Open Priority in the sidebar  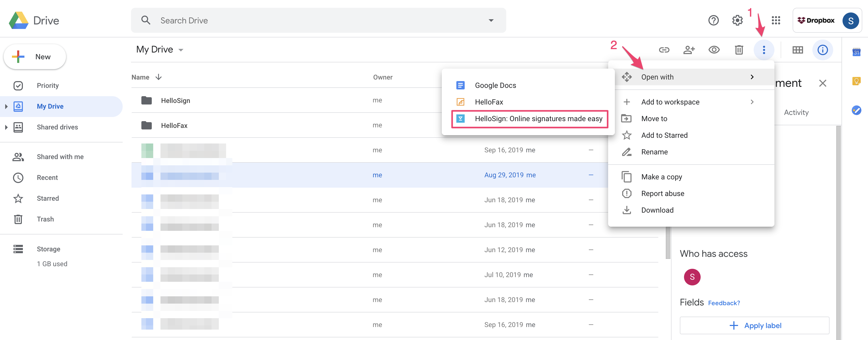point(61,86)
